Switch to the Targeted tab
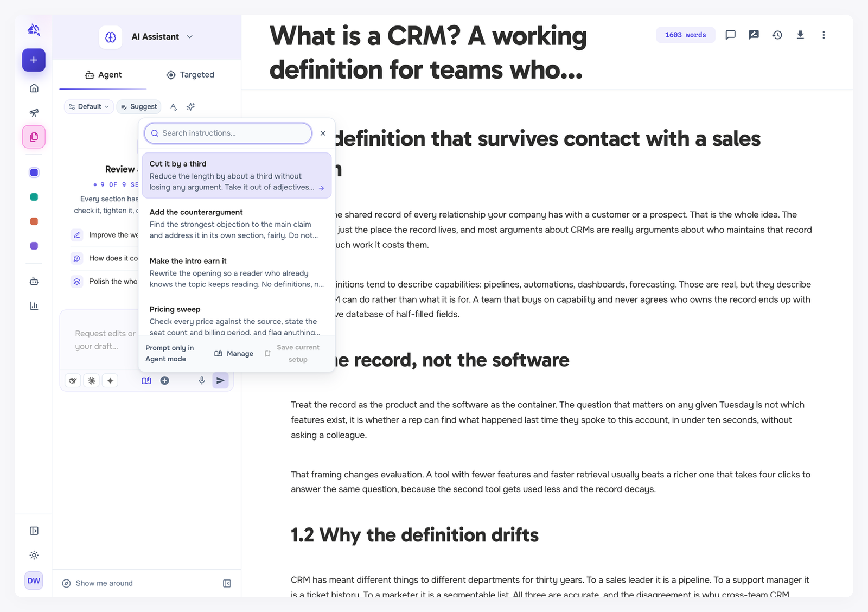 point(190,75)
